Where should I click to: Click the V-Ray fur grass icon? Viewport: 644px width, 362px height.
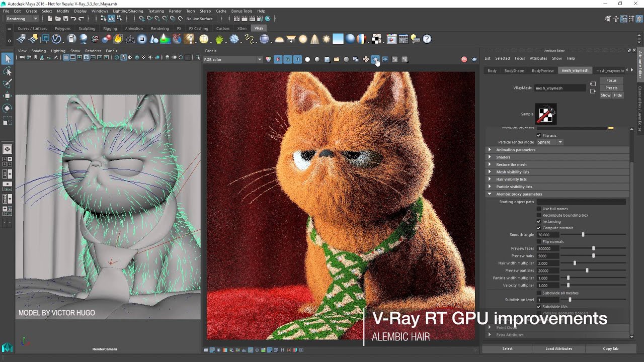(x=219, y=39)
